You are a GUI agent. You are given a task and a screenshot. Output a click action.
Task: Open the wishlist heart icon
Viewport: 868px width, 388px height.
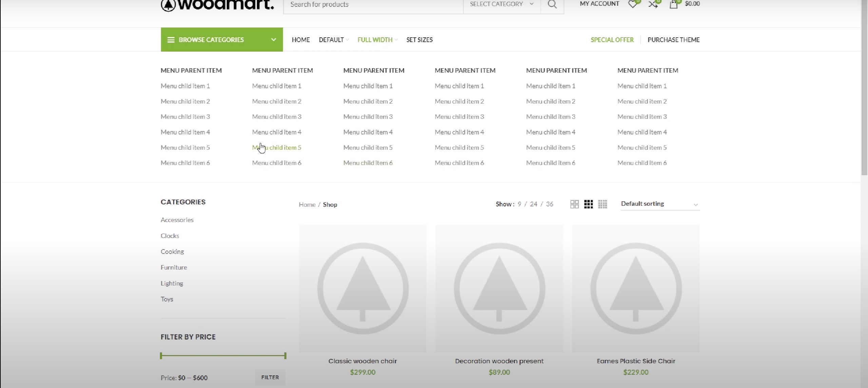pyautogui.click(x=632, y=4)
